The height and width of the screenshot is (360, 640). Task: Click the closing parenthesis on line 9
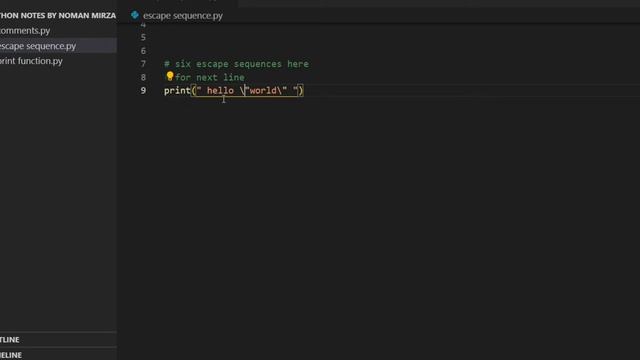coord(301,91)
